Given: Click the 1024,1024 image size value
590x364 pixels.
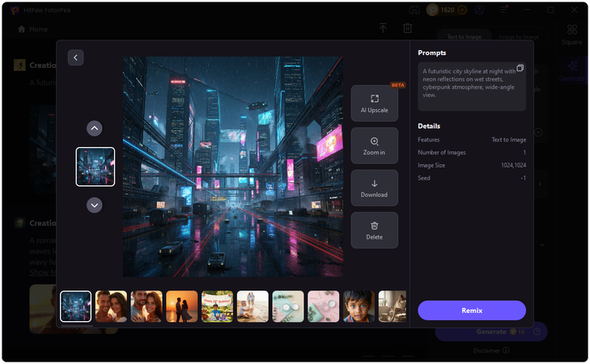Looking at the screenshot, I should 513,165.
